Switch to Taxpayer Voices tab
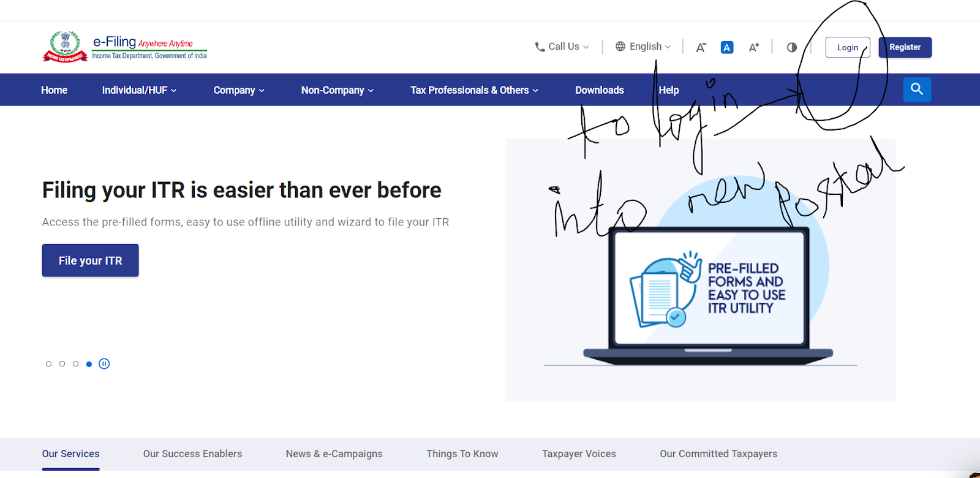The height and width of the screenshot is (478, 980). coord(579,454)
